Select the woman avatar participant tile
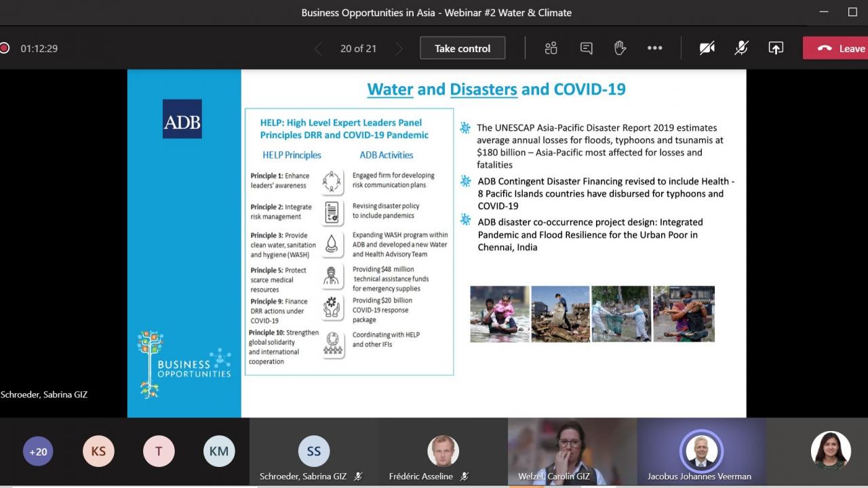This screenshot has width=868, height=488. pos(831,451)
